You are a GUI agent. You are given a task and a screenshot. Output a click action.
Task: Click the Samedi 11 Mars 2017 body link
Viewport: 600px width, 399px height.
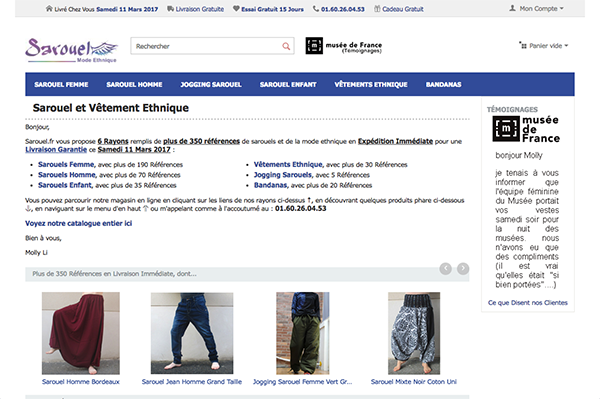pos(134,150)
